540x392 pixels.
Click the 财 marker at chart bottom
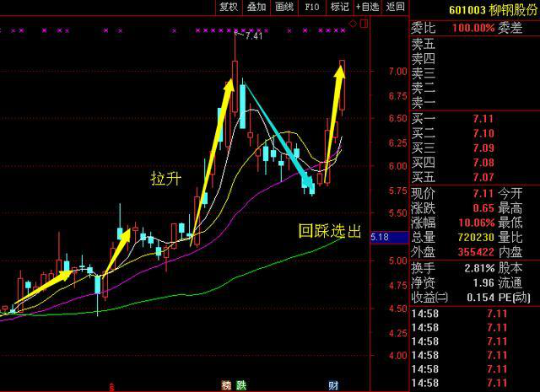click(x=333, y=385)
